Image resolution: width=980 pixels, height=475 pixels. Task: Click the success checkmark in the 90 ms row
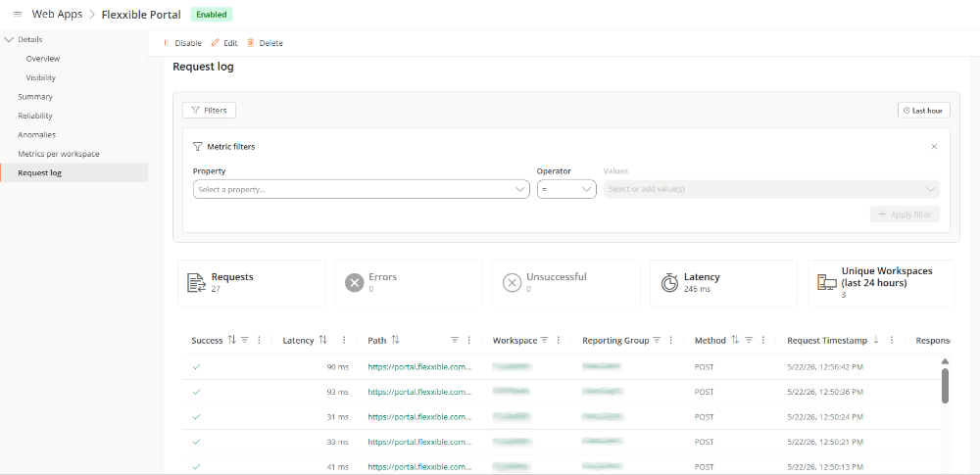tap(197, 367)
